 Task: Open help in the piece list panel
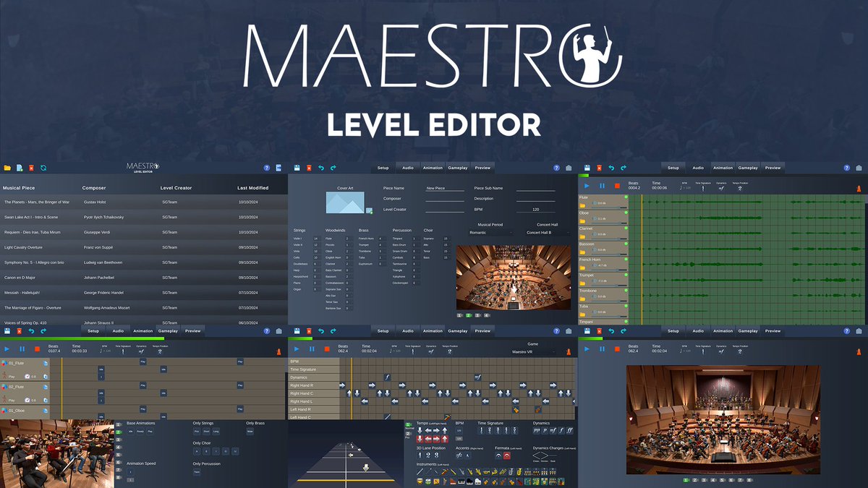(x=266, y=168)
